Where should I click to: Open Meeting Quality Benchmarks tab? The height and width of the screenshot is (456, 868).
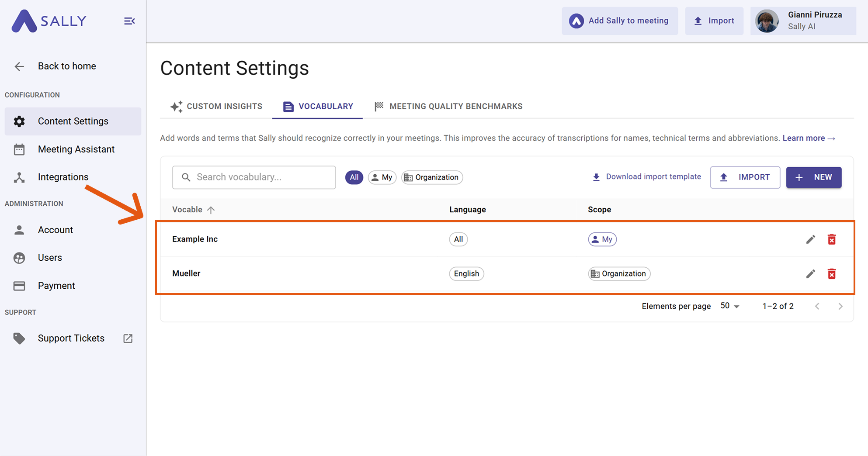pyautogui.click(x=448, y=107)
